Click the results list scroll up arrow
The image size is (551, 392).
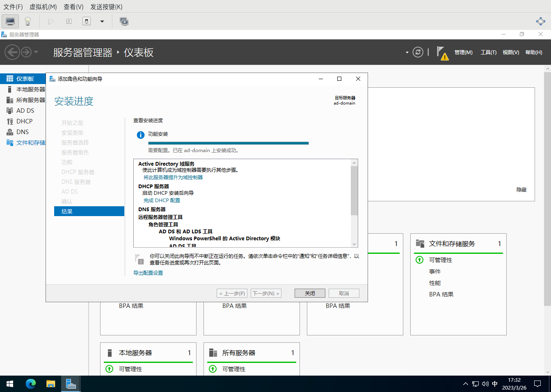point(354,163)
